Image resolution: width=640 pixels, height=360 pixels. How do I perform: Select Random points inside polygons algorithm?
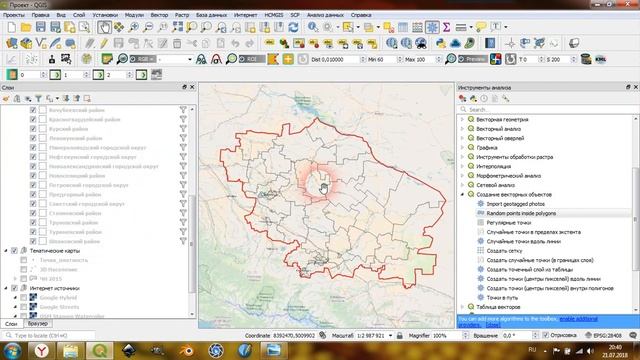pos(521,213)
